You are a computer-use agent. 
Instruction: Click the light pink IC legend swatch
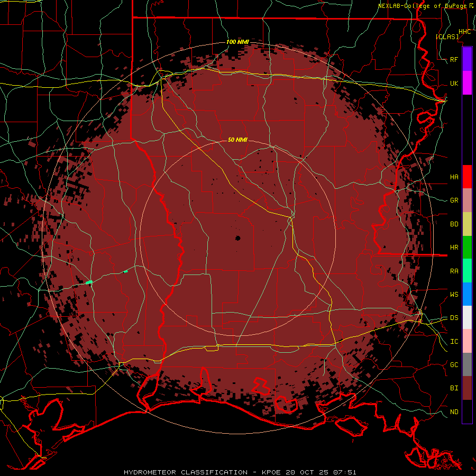467,341
